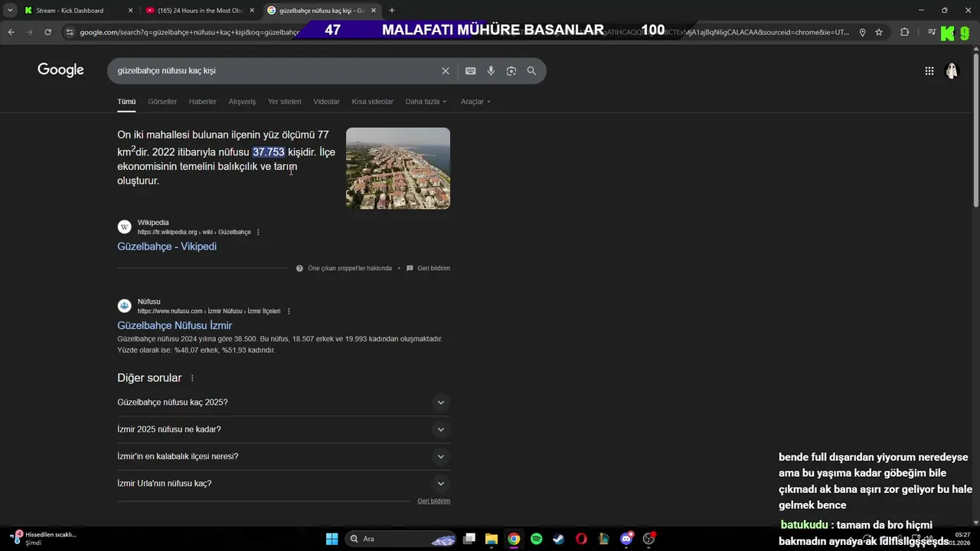This screenshot has width=980, height=551.
Task: Switch to Yer siteleri tab
Action: click(284, 102)
